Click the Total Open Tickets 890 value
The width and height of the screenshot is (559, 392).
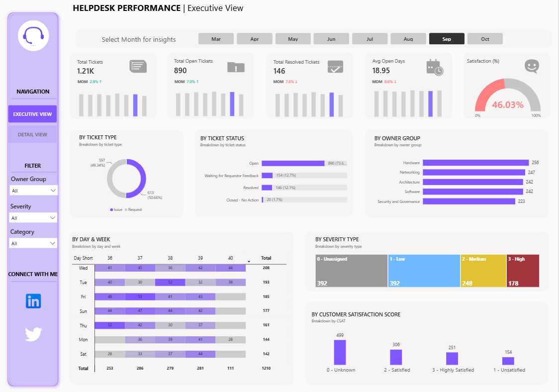click(x=181, y=71)
